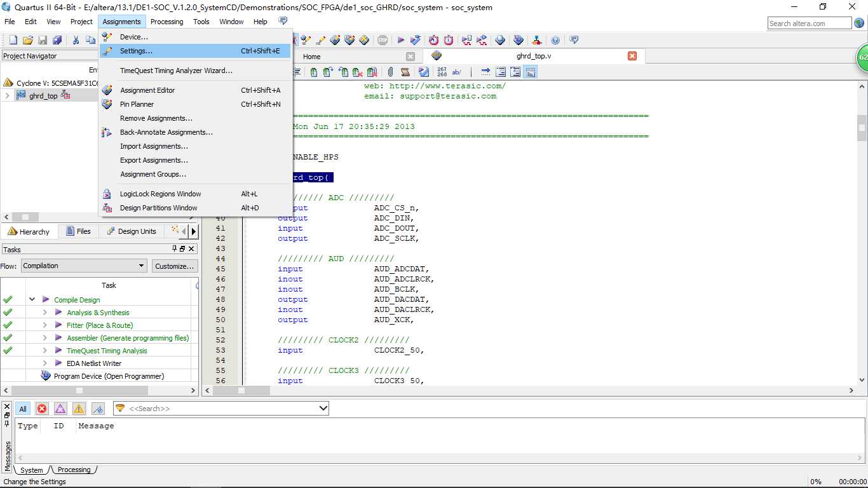Image resolution: width=868 pixels, height=488 pixels.
Task: Close the Home tab
Action: pyautogui.click(x=410, y=56)
